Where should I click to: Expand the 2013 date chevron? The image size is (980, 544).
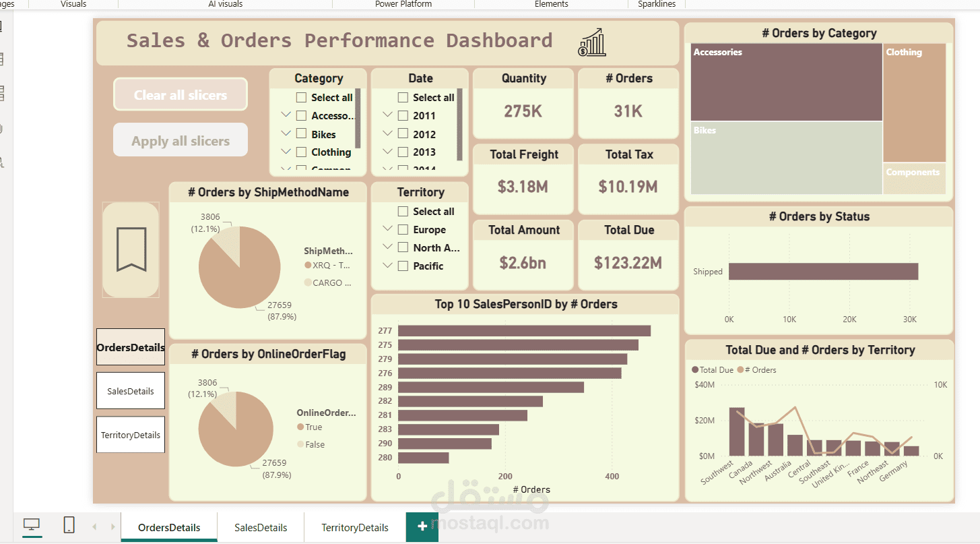(387, 152)
